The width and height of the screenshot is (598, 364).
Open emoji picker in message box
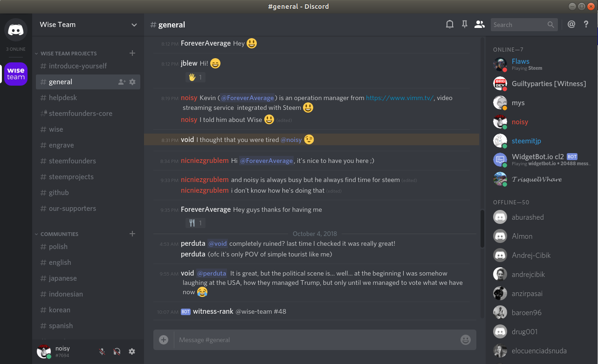[465, 340]
